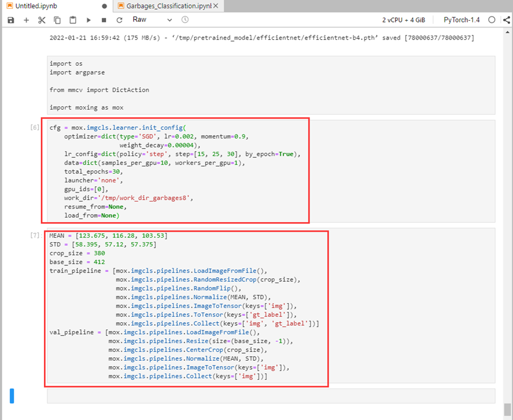This screenshot has width=513, height=420.
Task: Cut the selected cell with the scissors icon
Action: (42, 20)
